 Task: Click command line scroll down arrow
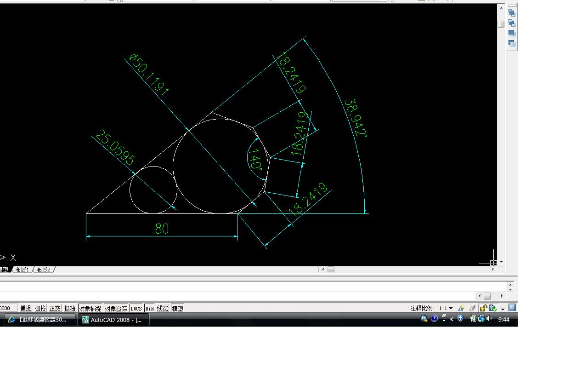pyautogui.click(x=510, y=289)
